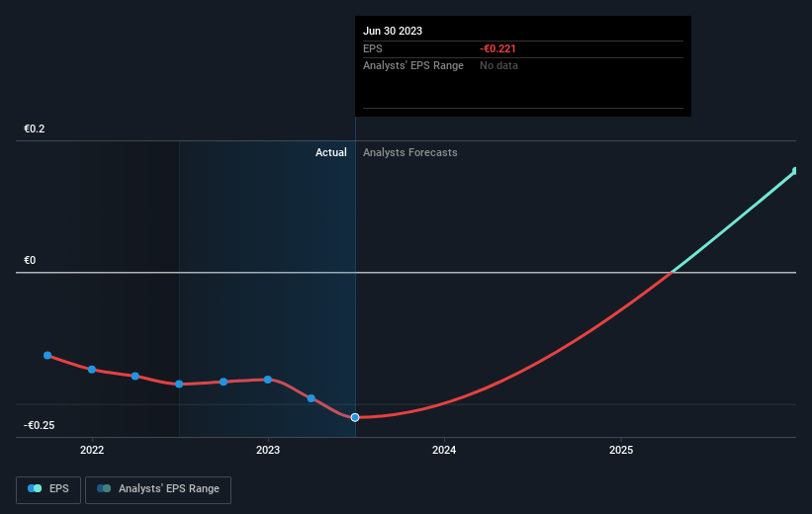This screenshot has width=812, height=514.
Task: Click the 2022 x-axis label
Action: pyautogui.click(x=92, y=450)
